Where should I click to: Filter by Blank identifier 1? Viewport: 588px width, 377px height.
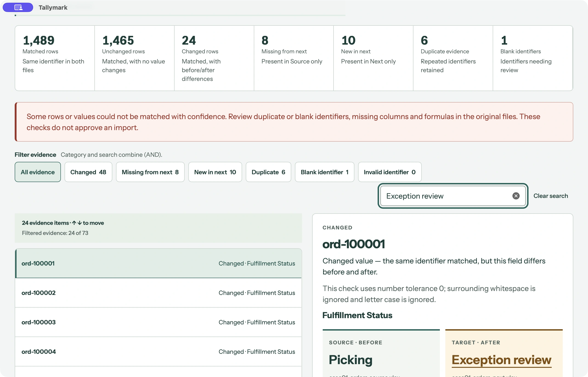pyautogui.click(x=325, y=172)
